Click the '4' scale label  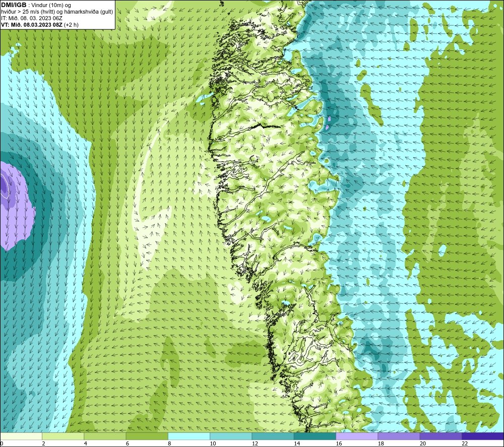coord(86,443)
